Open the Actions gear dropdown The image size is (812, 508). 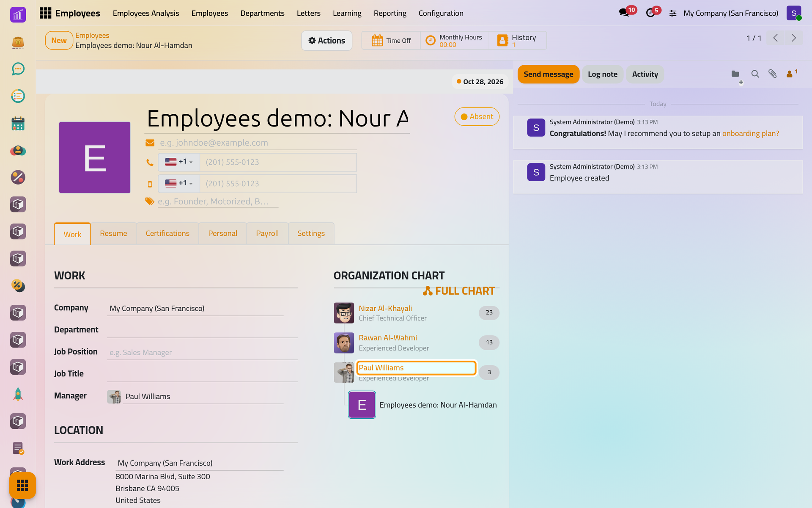(x=326, y=41)
